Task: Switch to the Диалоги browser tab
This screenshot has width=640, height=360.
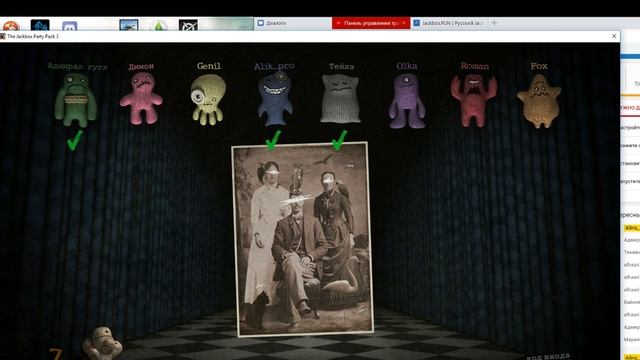Action: pos(292,23)
